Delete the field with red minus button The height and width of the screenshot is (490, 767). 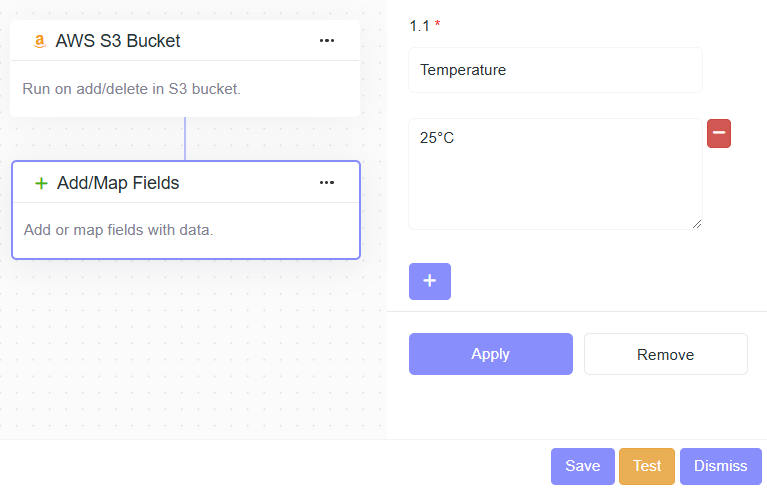[719, 133]
